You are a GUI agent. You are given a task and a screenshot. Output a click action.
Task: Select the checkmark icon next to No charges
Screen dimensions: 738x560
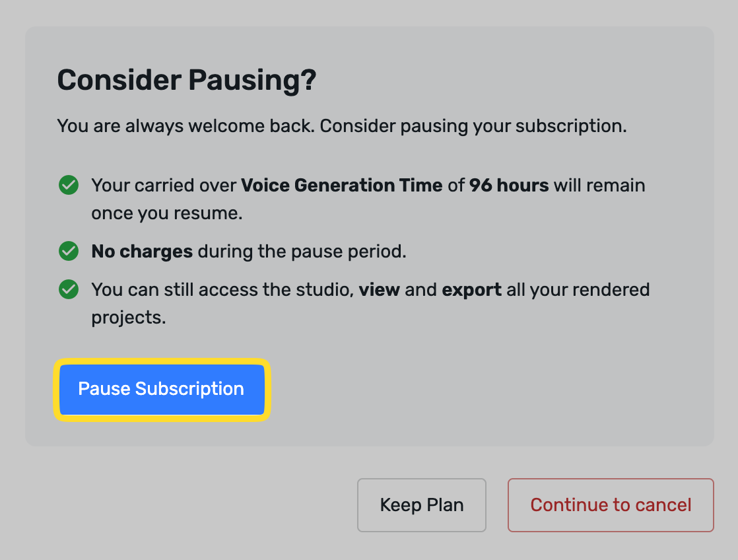point(68,251)
